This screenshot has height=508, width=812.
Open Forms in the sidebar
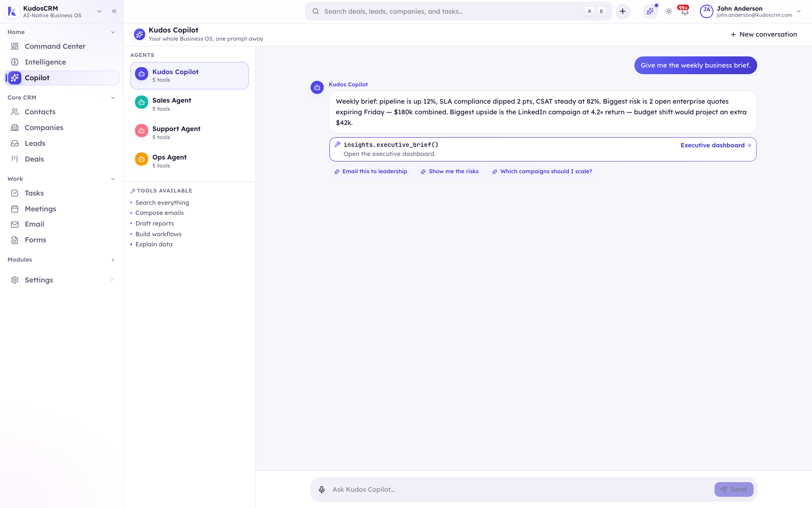coord(62,240)
